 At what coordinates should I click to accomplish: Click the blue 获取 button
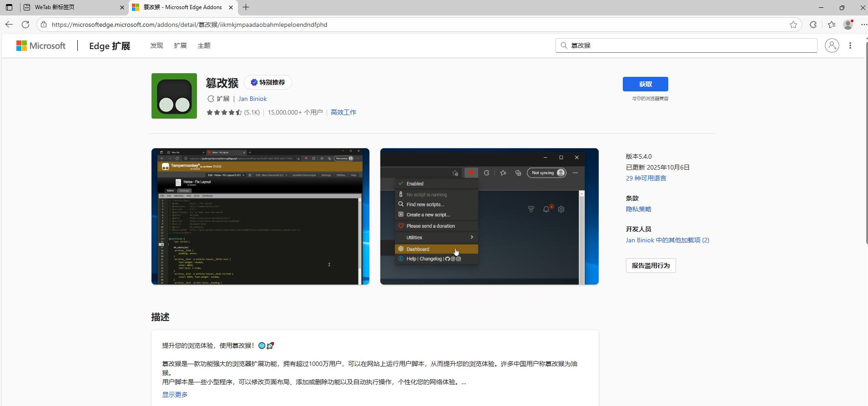[x=645, y=84]
